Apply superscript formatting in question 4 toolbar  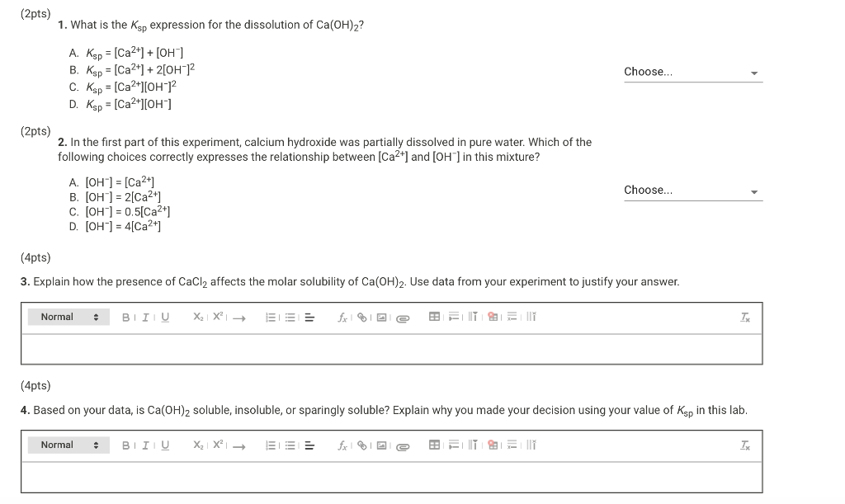click(215, 445)
